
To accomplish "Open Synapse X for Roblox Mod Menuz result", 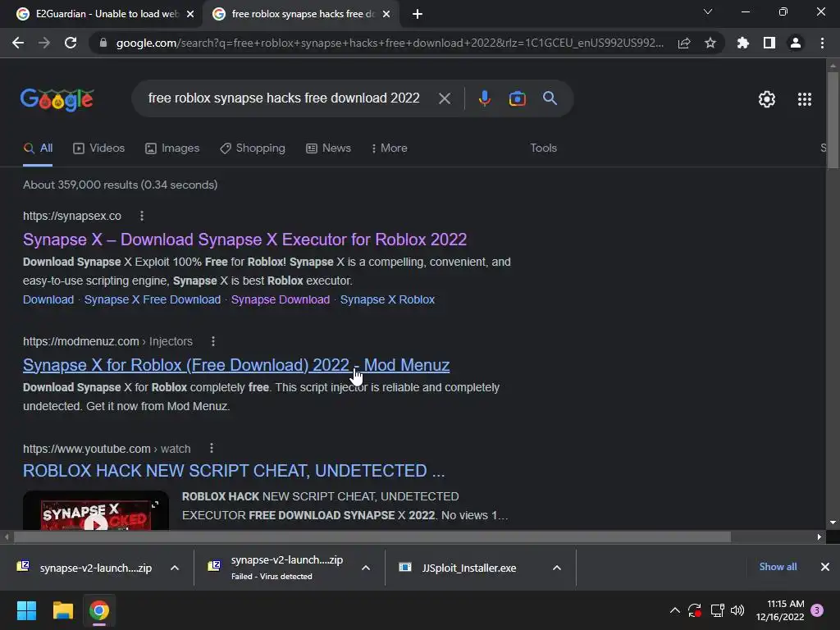I will click(x=236, y=365).
